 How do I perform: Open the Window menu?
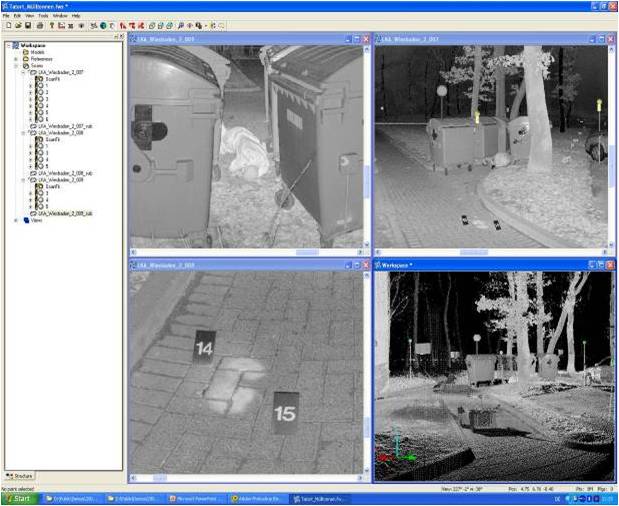60,16
